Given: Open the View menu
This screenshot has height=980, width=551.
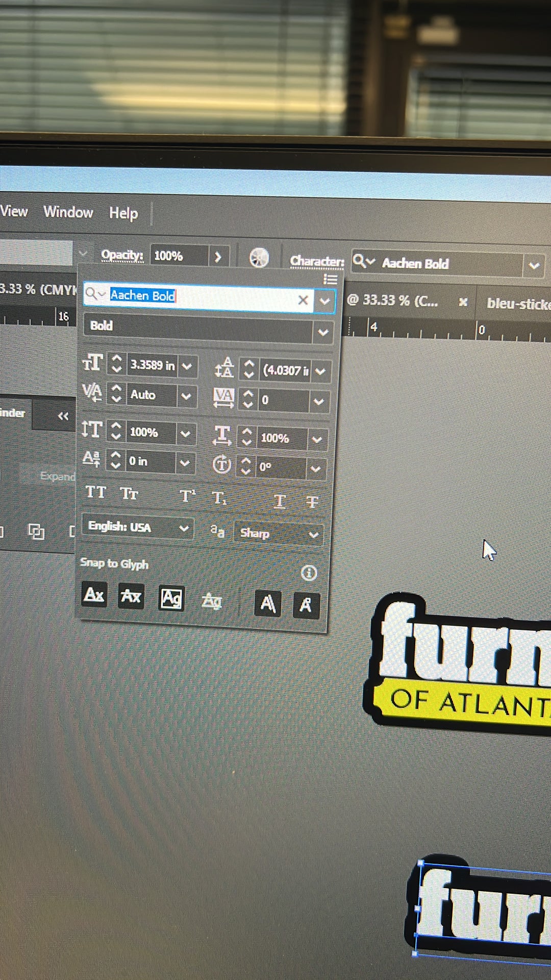Looking at the screenshot, I should coord(14,211).
